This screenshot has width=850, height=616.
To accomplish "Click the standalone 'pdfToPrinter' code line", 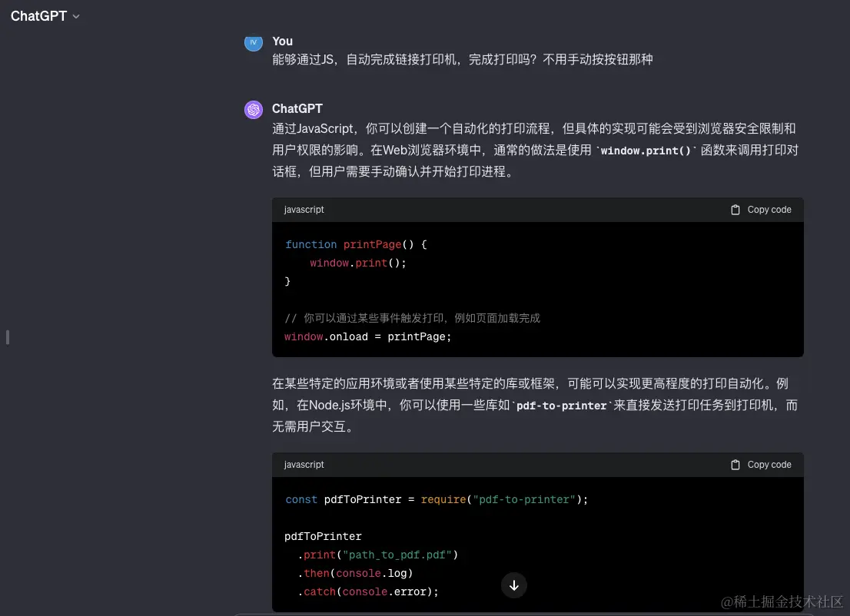I will (323, 536).
